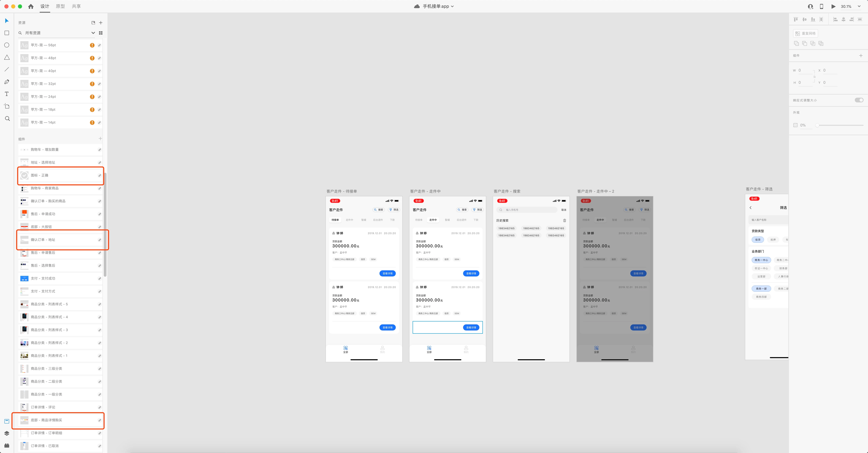Adjust the opacity slider
Viewport: 868px width, 453px height.
pos(817,125)
